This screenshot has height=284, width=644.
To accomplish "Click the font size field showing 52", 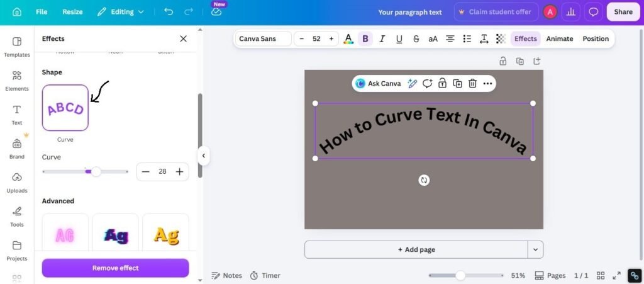I will [316, 38].
